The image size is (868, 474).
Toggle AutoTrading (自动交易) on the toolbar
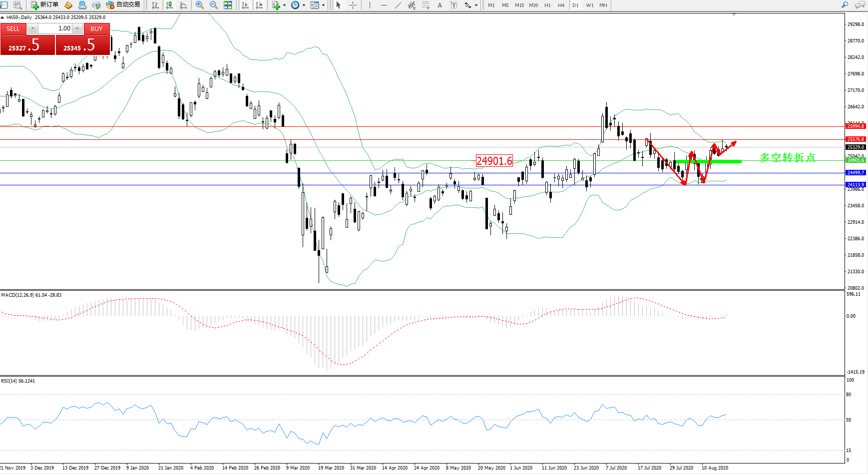pos(123,5)
